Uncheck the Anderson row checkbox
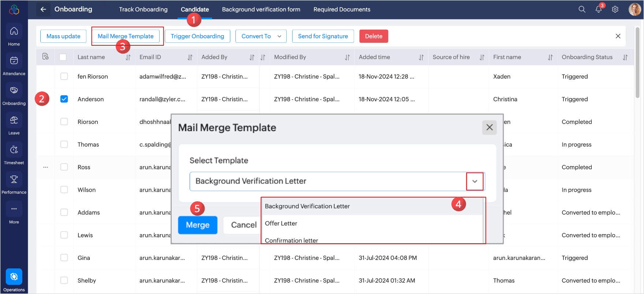Screen dimensions: 644x294 tap(64, 99)
